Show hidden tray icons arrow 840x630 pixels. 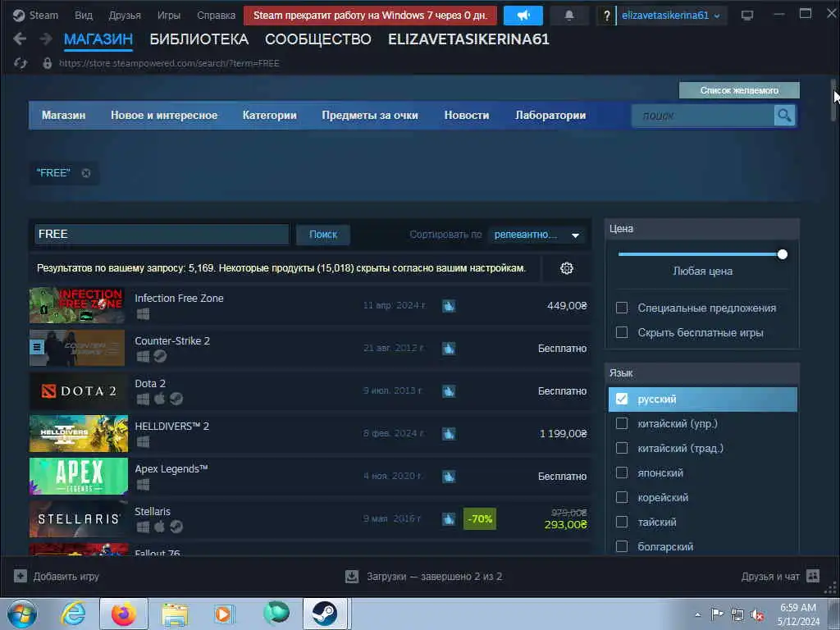pos(698,615)
